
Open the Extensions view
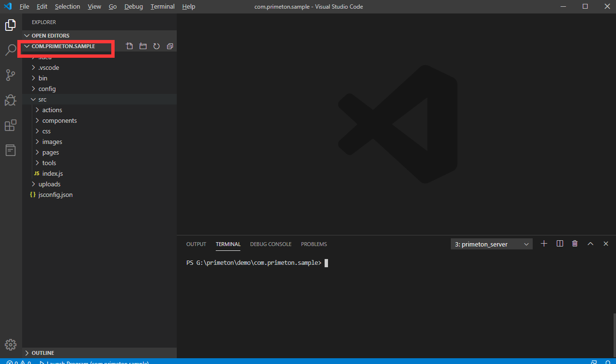[x=11, y=126]
